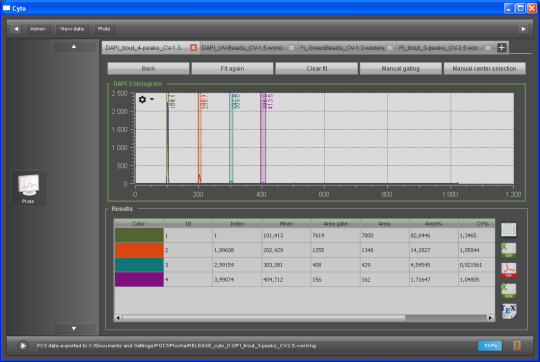Open the View data menu
This screenshot has height=362, width=540.
pyautogui.click(x=72, y=29)
